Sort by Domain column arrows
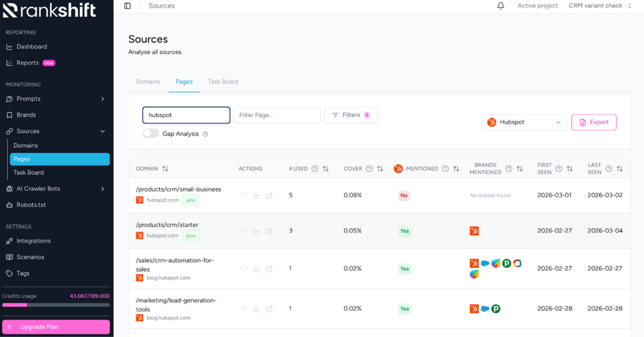Screen dimensions: 644x337 (x=165, y=169)
